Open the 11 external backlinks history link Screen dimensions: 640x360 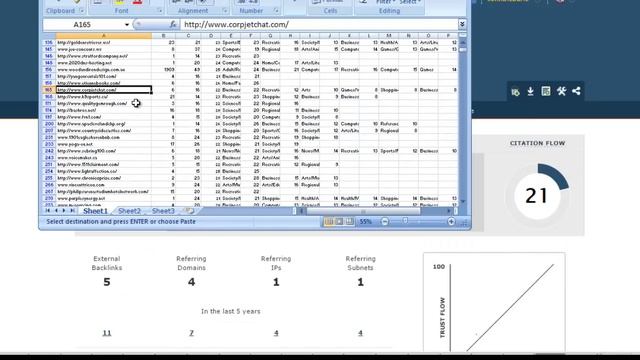click(x=107, y=333)
